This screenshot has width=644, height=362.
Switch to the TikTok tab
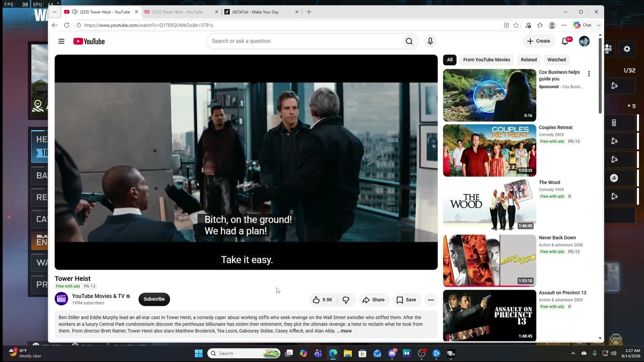261,12
